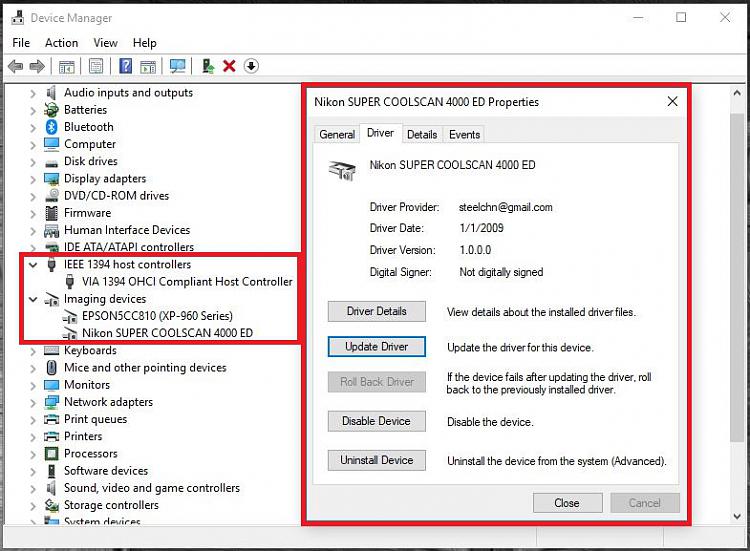Click the Bluetooth category icon

click(52, 127)
